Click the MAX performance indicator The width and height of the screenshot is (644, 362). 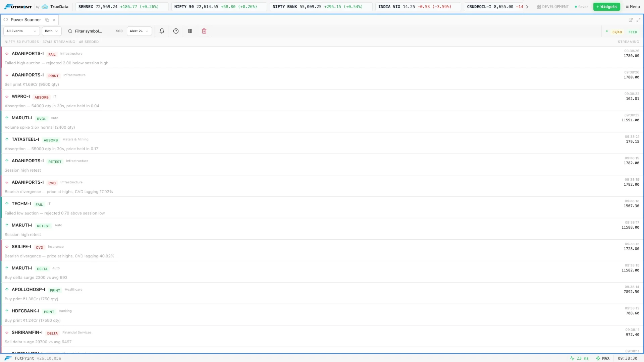(603, 358)
